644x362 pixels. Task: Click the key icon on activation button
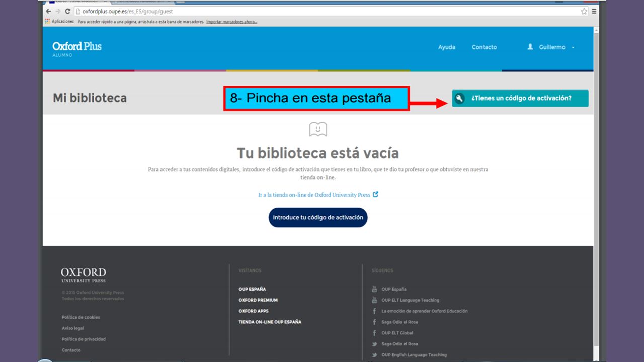coord(459,98)
